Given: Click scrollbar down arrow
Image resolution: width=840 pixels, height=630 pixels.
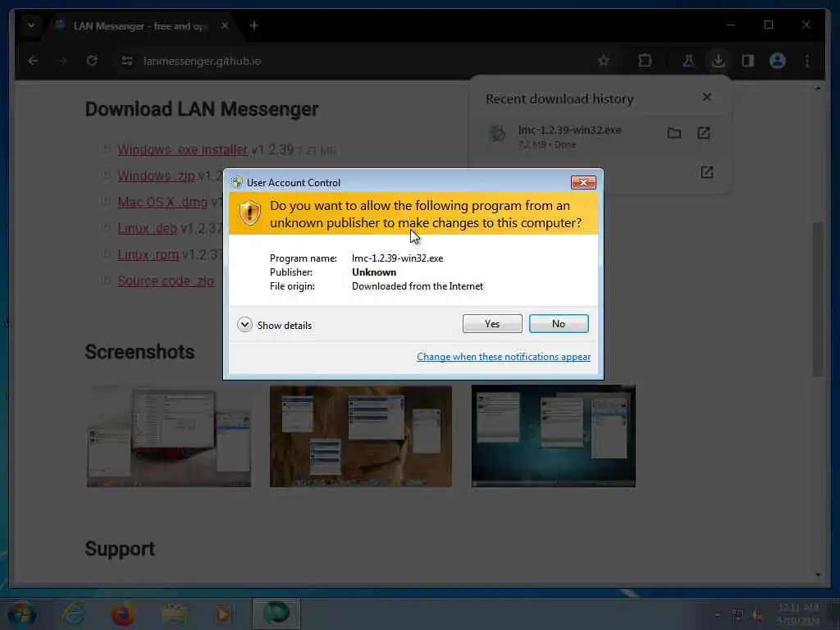Looking at the screenshot, I should [x=818, y=574].
